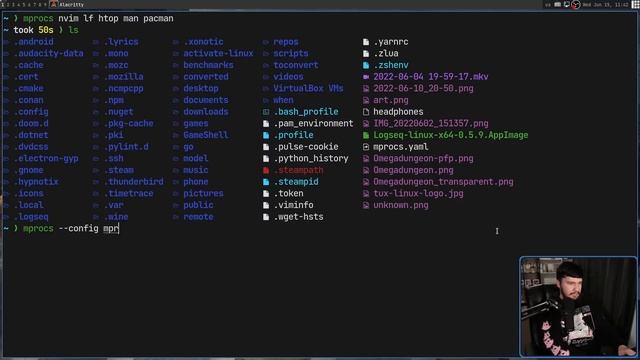Click the file icon beside .viminfo
The width and height of the screenshot is (640, 360).
point(266,205)
